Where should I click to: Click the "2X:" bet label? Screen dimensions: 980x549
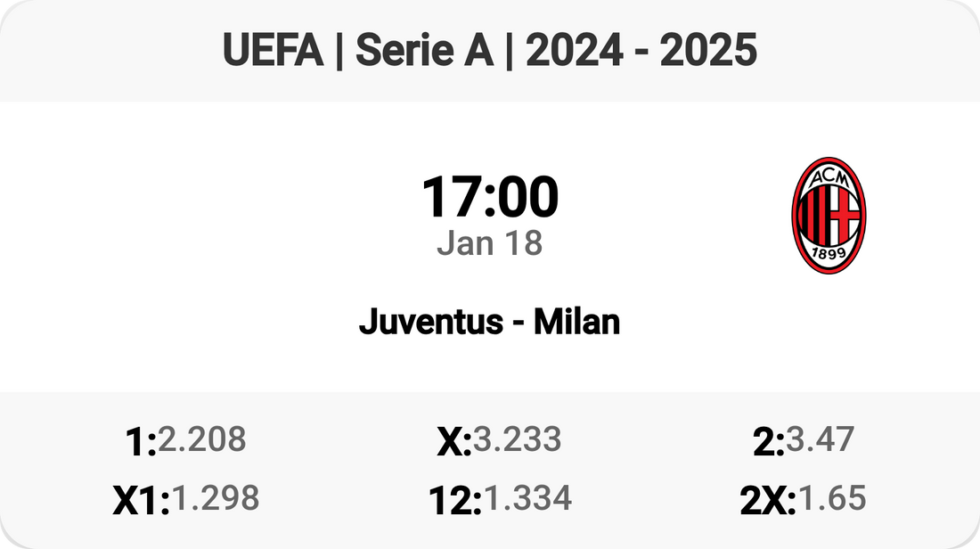(x=768, y=501)
